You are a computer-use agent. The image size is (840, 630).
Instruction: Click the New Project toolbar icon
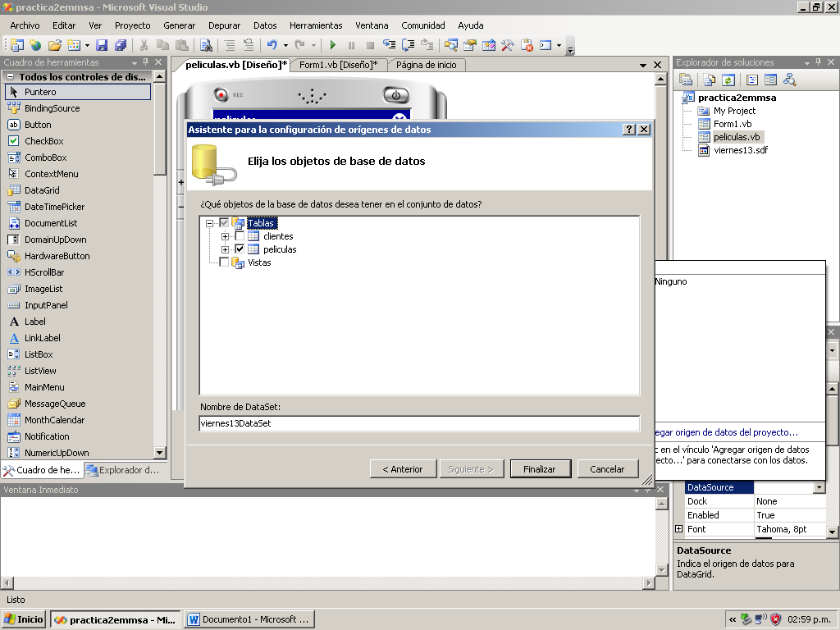18,46
